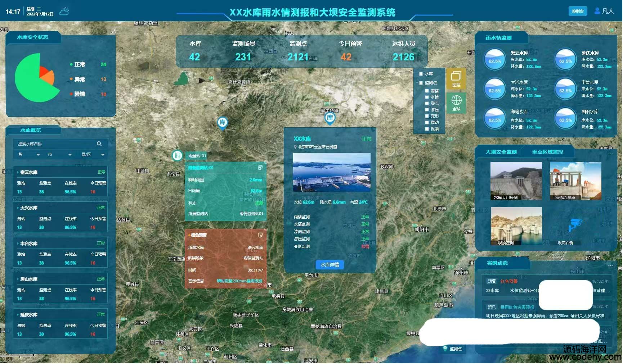This screenshot has height=364, width=623.
Task: Focus the 搜索水库名称 search field
Action: click(x=60, y=144)
